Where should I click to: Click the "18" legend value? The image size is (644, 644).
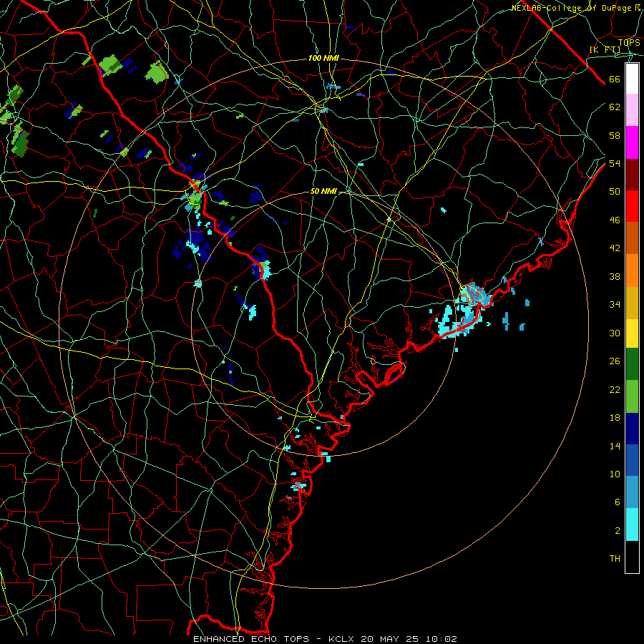[615, 418]
